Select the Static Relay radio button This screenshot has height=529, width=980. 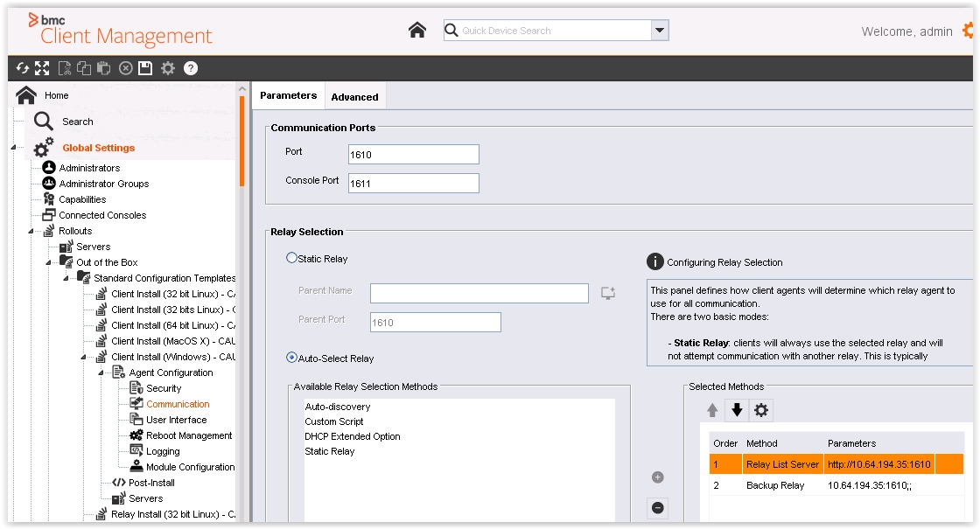(292, 258)
